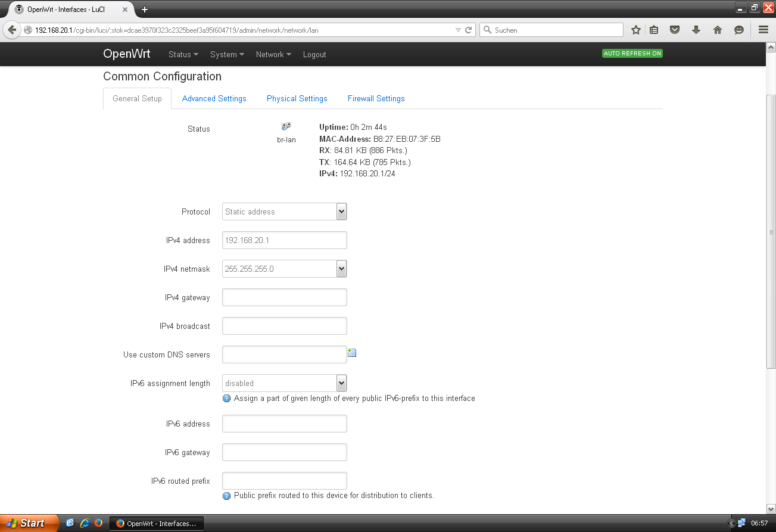Open the Downloads arrow icon
Screen dimensions: 776x532
(x=696, y=30)
